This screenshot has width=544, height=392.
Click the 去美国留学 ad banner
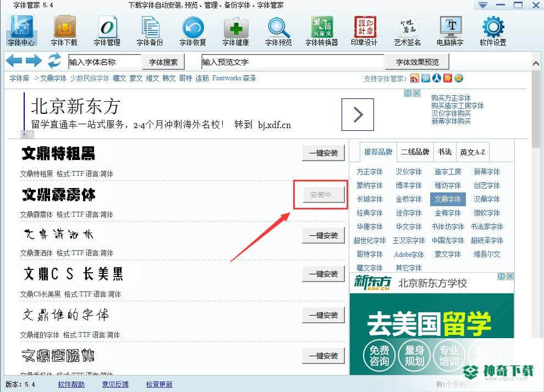pos(432,334)
